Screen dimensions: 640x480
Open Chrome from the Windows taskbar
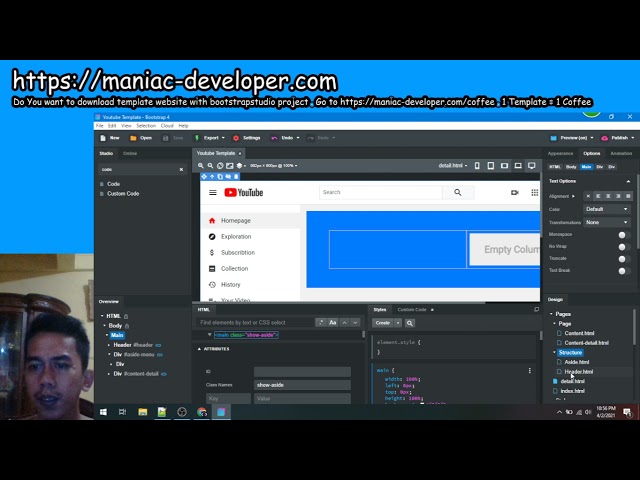pyautogui.click(x=202, y=412)
